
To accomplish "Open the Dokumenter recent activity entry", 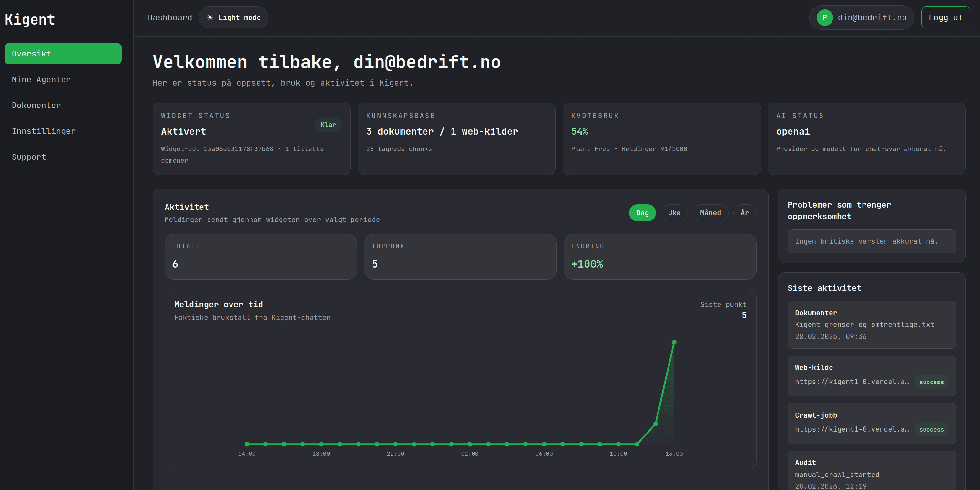I will coord(871,324).
